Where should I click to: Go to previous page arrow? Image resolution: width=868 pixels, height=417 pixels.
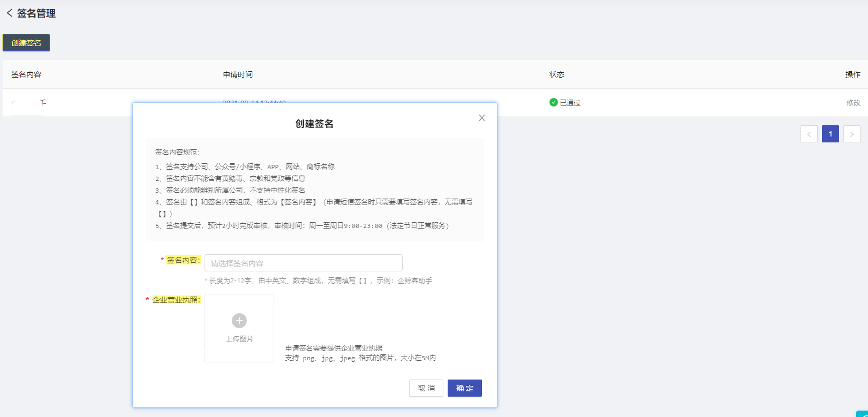pyautogui.click(x=809, y=134)
